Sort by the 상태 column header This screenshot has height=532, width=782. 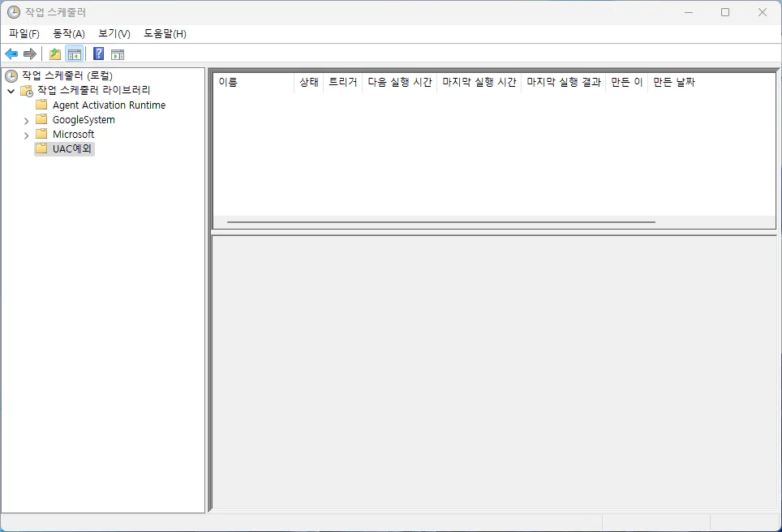tap(309, 82)
